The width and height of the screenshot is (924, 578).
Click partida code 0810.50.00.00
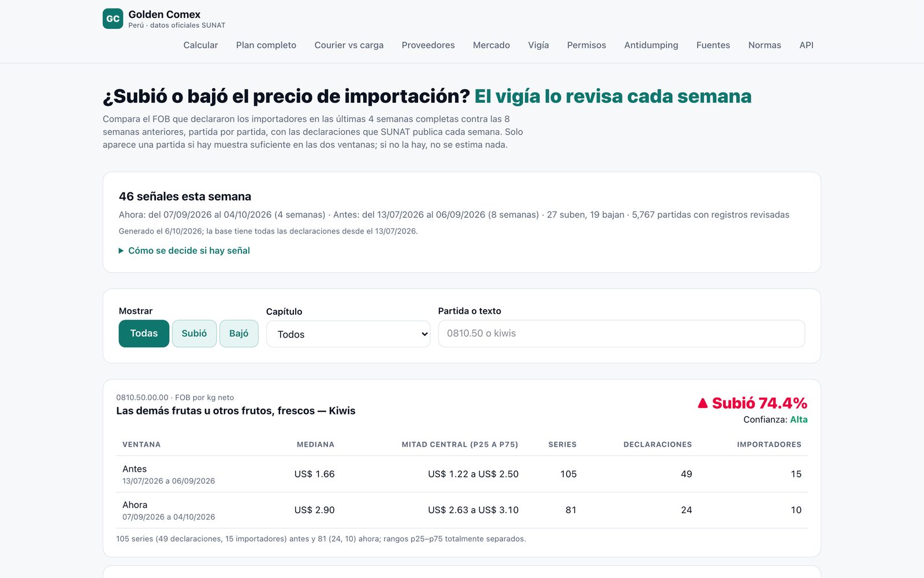(142, 398)
